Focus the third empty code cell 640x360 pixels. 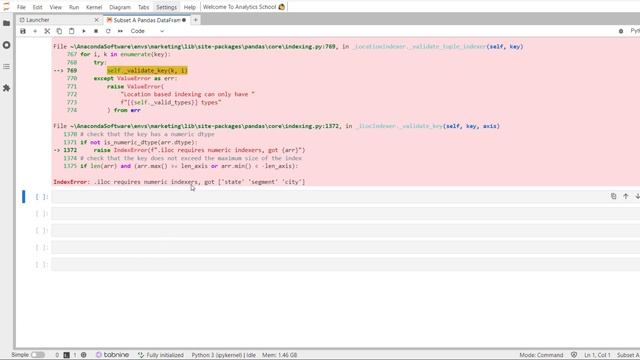(x=345, y=231)
